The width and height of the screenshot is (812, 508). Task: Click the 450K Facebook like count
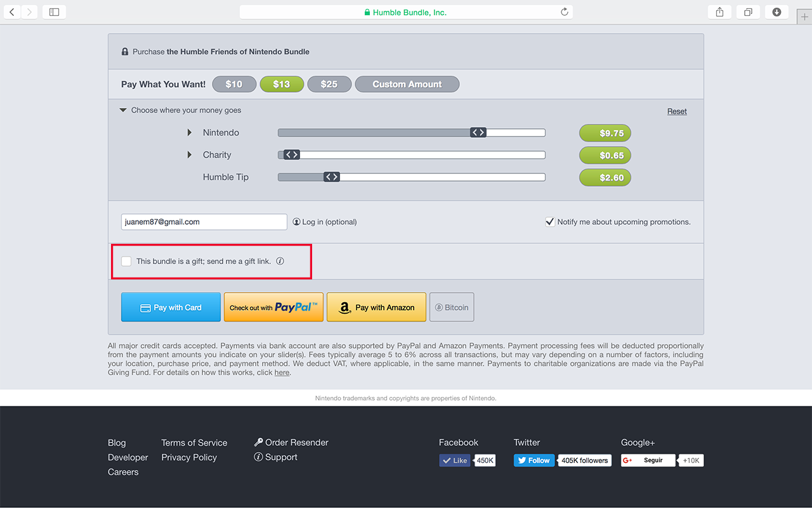point(485,460)
